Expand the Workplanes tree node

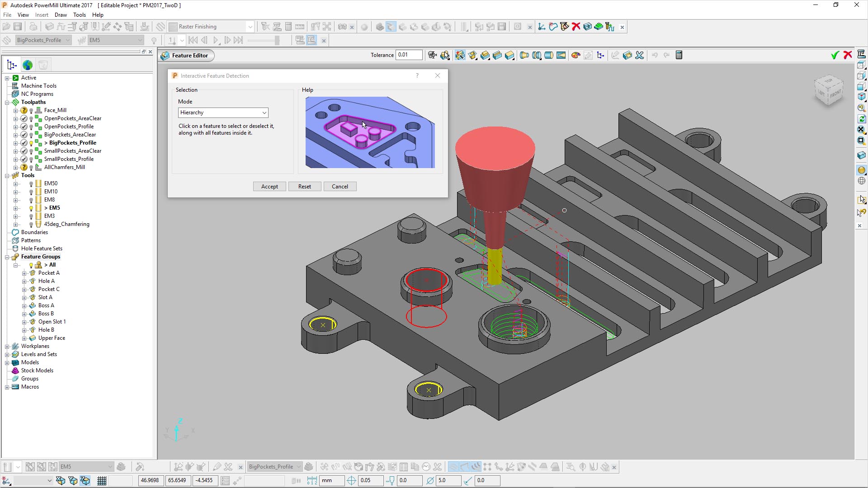tap(7, 347)
